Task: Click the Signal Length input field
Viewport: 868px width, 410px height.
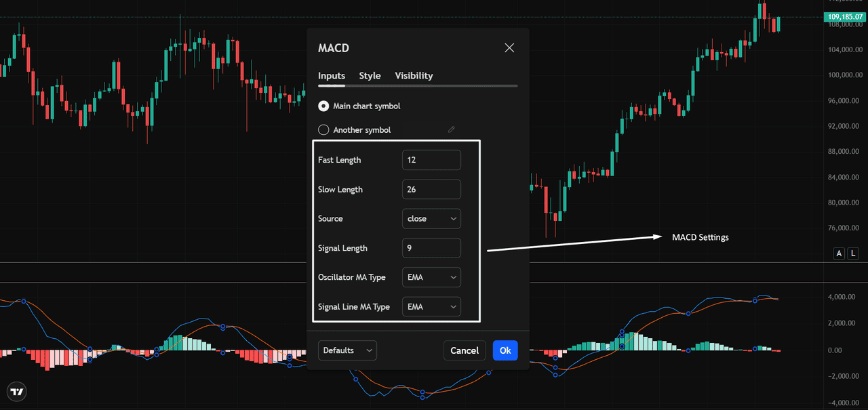Action: click(431, 248)
